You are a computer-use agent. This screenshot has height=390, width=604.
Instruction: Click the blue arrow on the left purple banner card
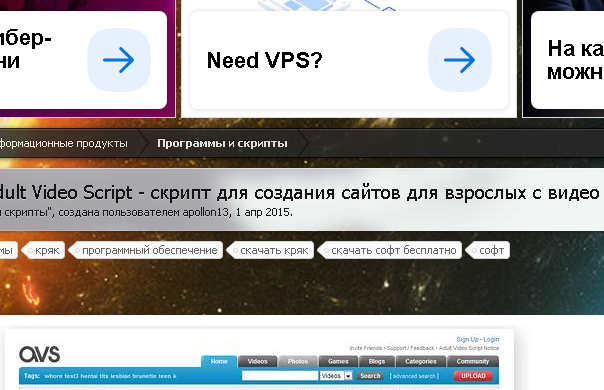click(x=119, y=60)
